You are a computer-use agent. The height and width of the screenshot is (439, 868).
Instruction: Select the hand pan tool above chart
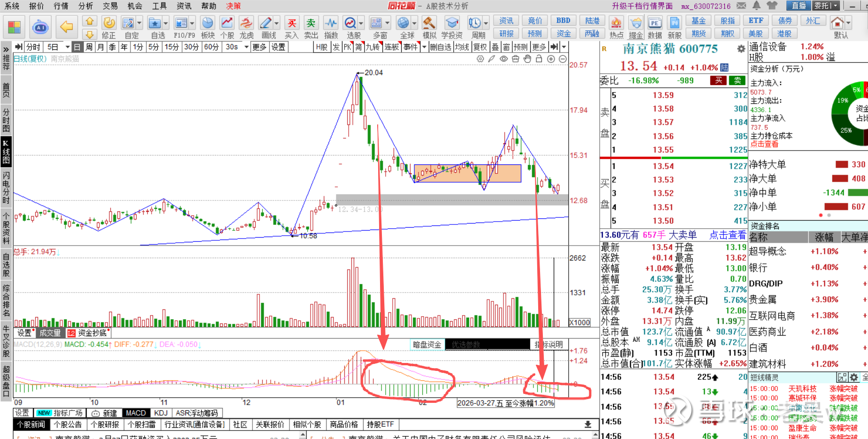pos(527,59)
